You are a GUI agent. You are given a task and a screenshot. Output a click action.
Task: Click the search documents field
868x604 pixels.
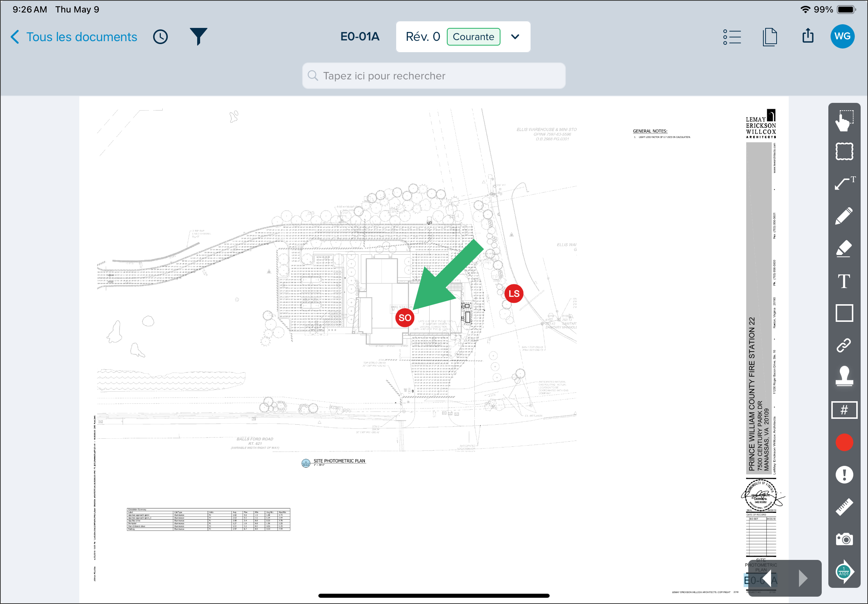434,76
